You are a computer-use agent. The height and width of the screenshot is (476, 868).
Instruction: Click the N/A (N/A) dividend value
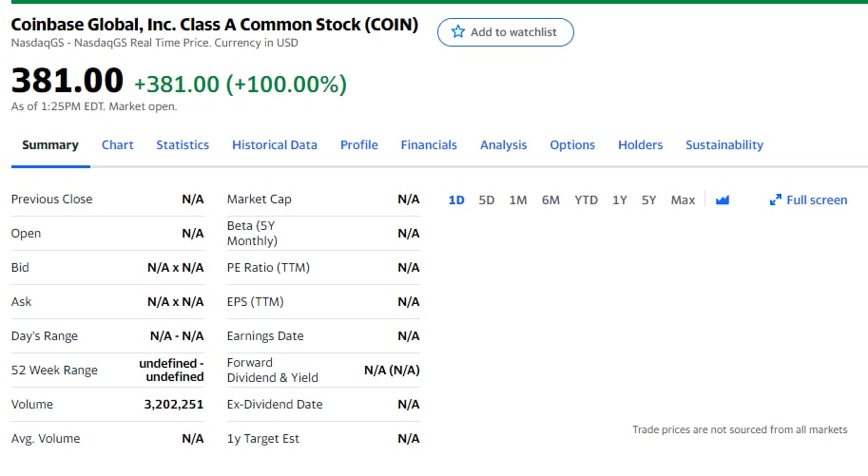click(x=392, y=371)
